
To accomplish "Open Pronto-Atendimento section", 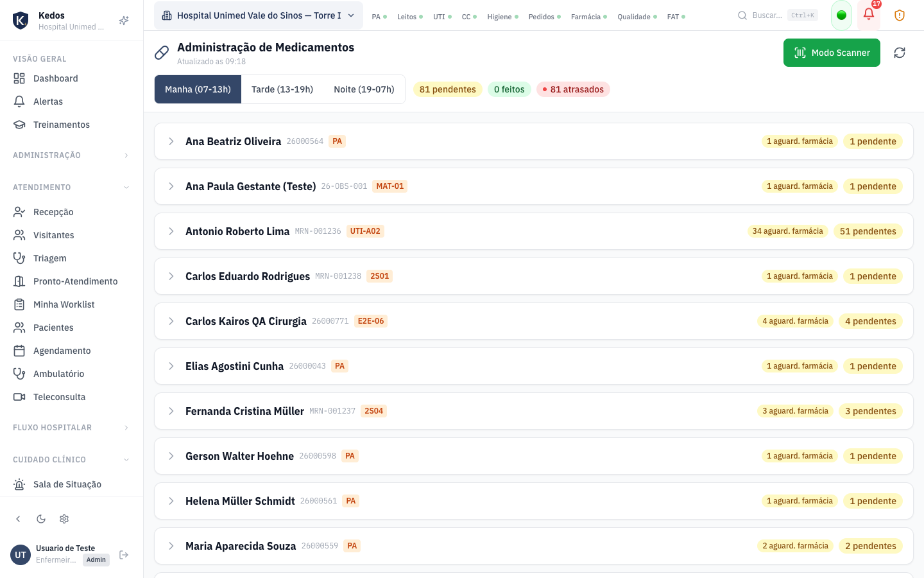I will (71, 281).
